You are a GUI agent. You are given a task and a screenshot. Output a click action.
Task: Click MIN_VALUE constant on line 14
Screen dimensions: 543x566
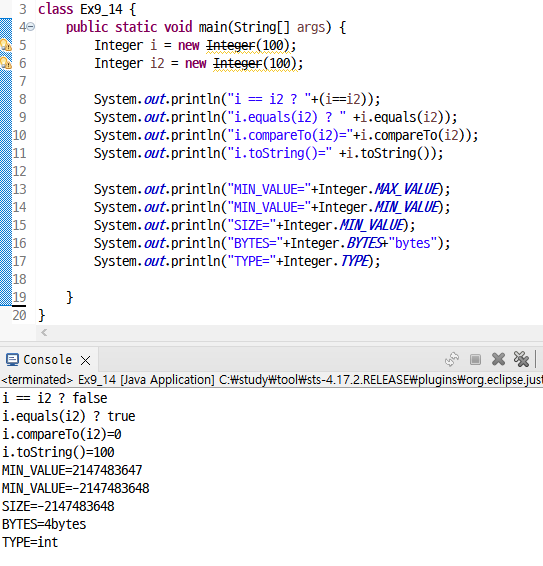(x=407, y=207)
